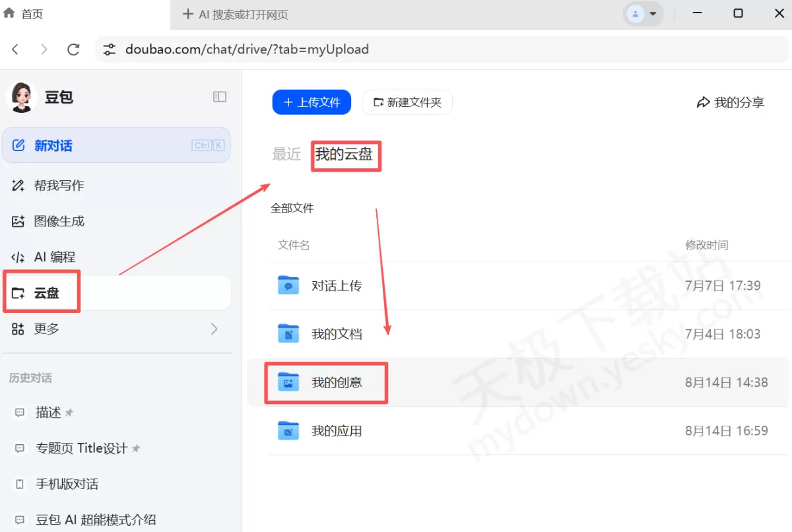Viewport: 792px width, 532px height.
Task: Open 更多 menu item
Action: (116, 329)
